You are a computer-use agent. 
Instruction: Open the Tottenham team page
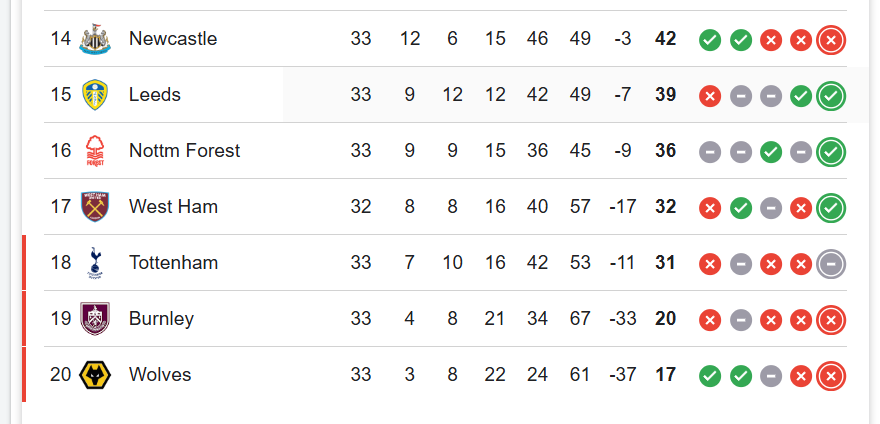(173, 263)
